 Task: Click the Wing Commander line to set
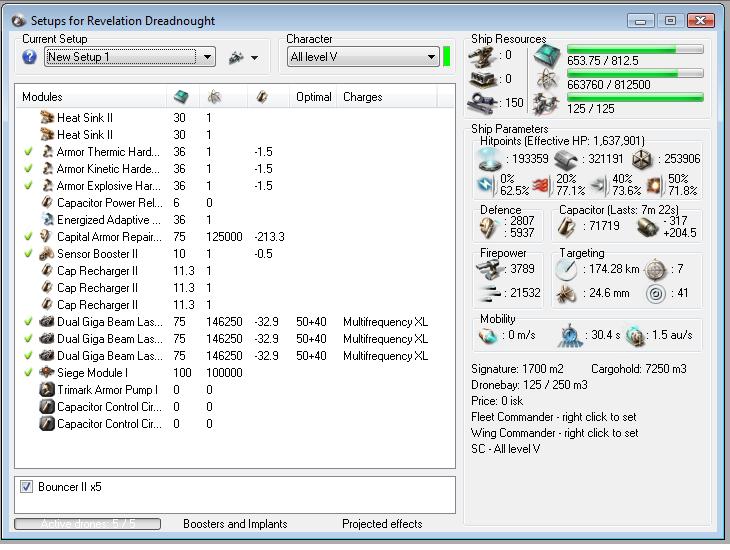(x=554, y=433)
